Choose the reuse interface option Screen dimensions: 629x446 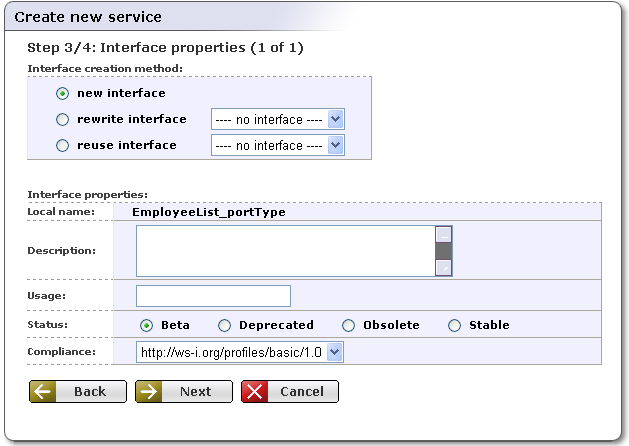click(x=62, y=145)
